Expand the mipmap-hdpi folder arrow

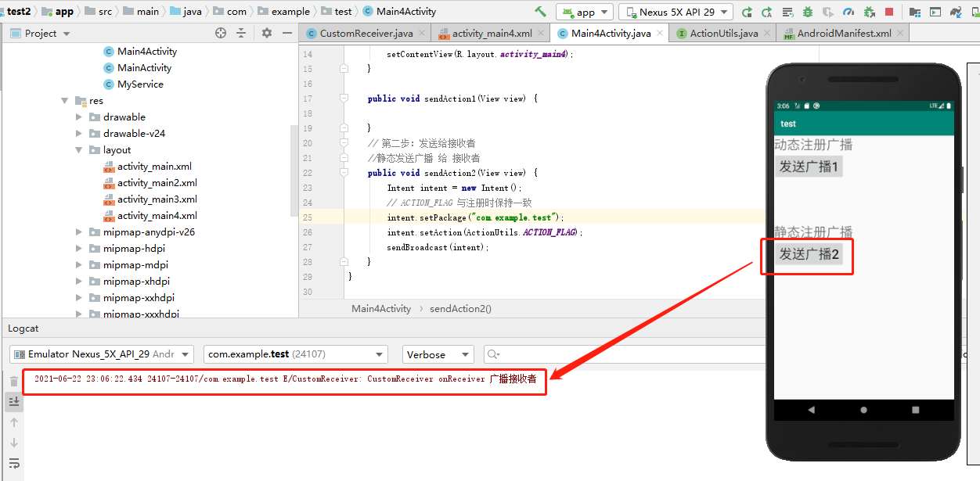pyautogui.click(x=79, y=249)
